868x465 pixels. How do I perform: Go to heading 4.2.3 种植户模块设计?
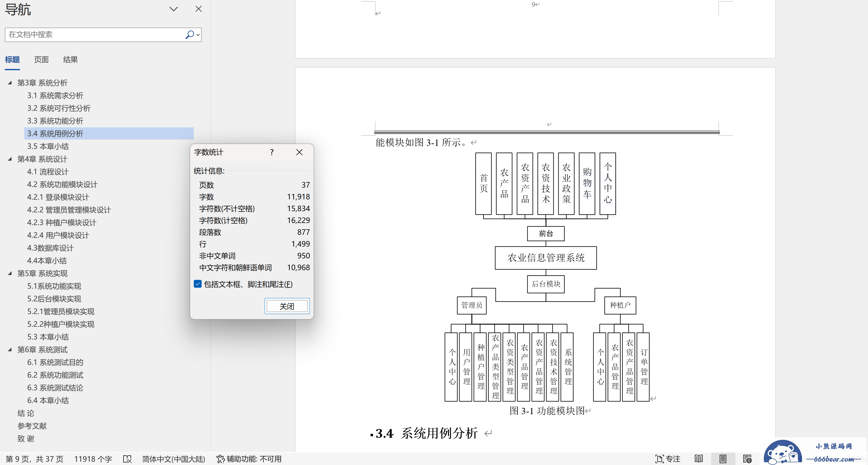pyautogui.click(x=62, y=223)
